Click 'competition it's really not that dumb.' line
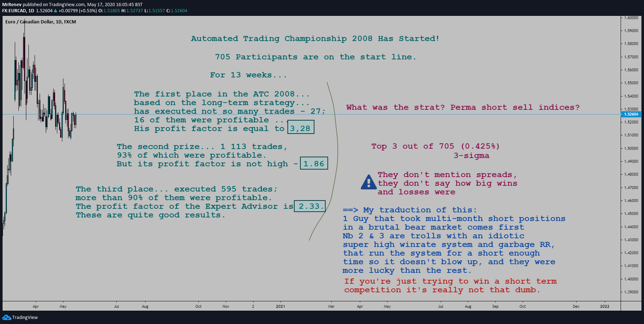644x324 pixels. (442, 290)
